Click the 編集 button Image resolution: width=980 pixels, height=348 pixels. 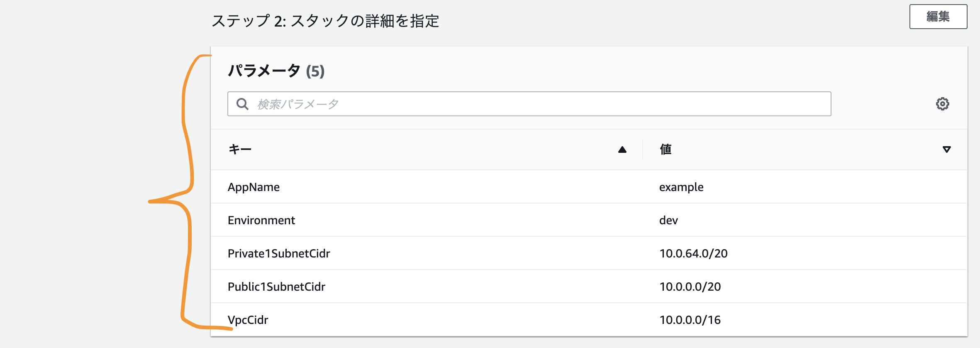tap(938, 17)
